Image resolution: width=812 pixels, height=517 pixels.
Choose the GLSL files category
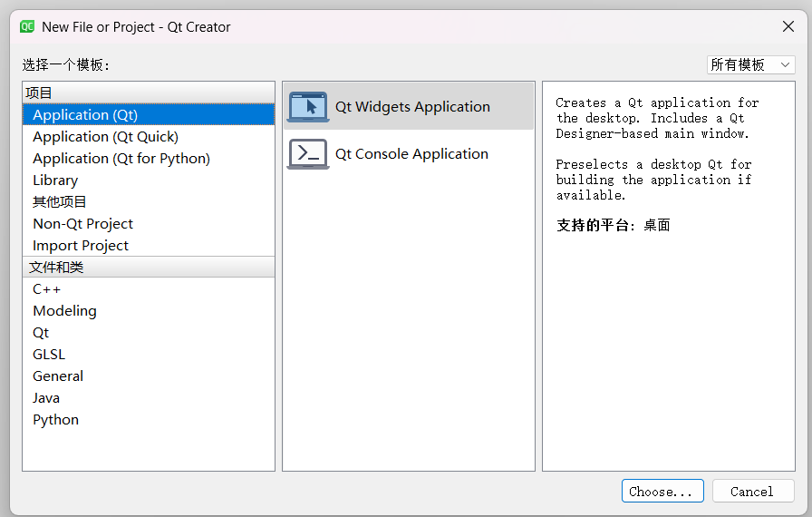click(x=149, y=354)
